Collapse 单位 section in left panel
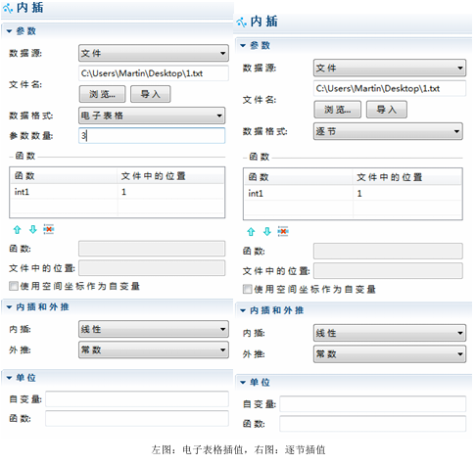The image size is (476, 465). click(9, 378)
